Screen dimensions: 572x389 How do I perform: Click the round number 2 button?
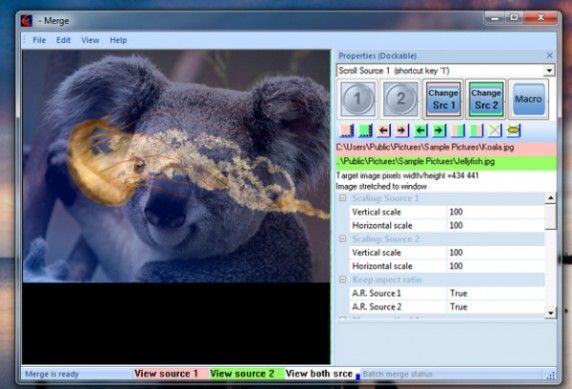point(401,99)
